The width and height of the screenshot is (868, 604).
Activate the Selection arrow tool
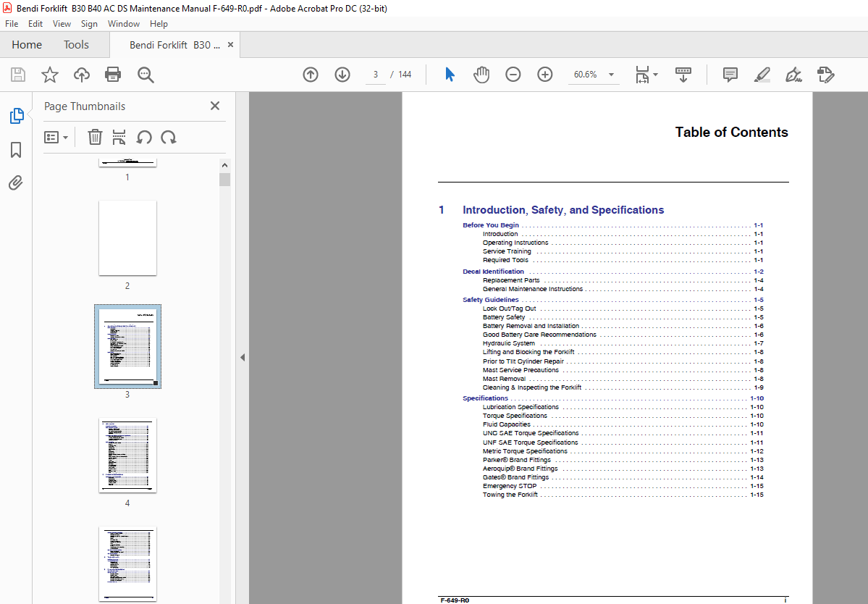point(450,75)
